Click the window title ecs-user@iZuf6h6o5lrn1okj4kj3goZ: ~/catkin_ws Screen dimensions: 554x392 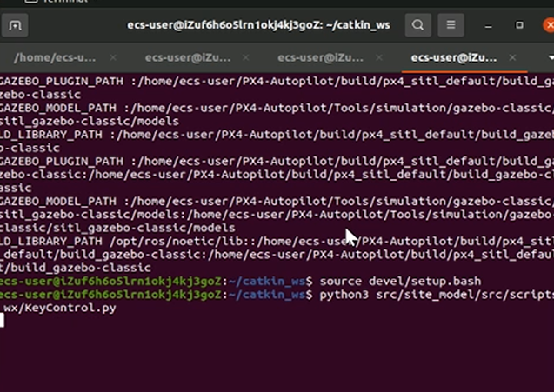tap(258, 25)
